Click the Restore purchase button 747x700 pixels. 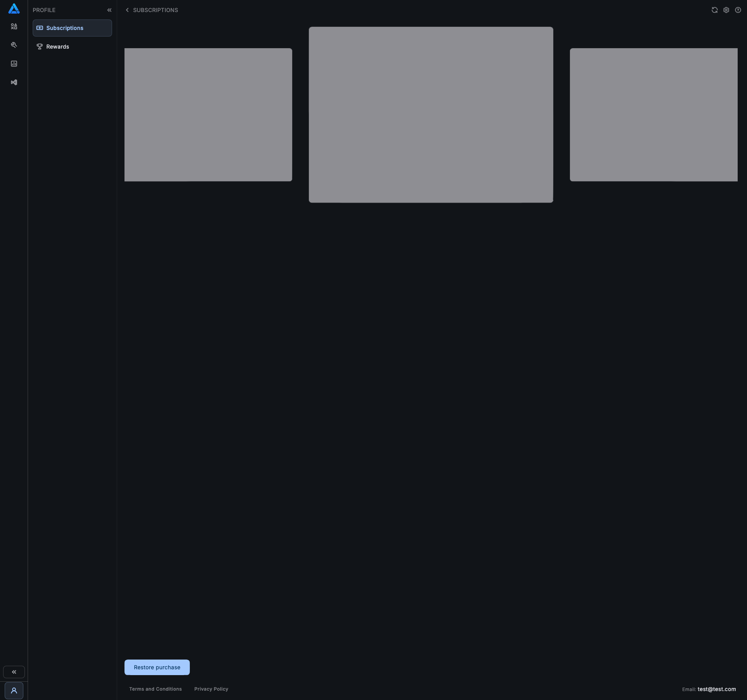point(157,667)
